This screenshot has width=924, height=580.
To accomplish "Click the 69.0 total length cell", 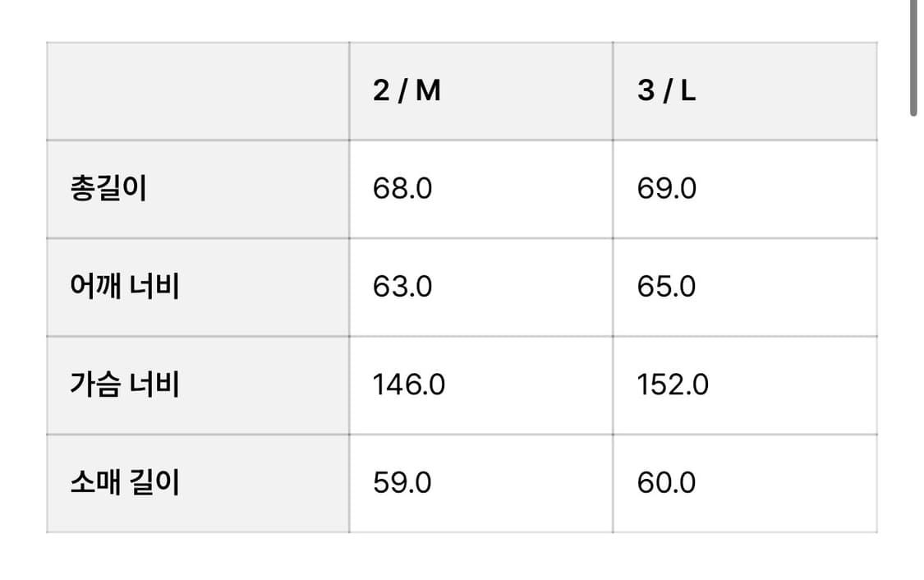I will 666,189.
